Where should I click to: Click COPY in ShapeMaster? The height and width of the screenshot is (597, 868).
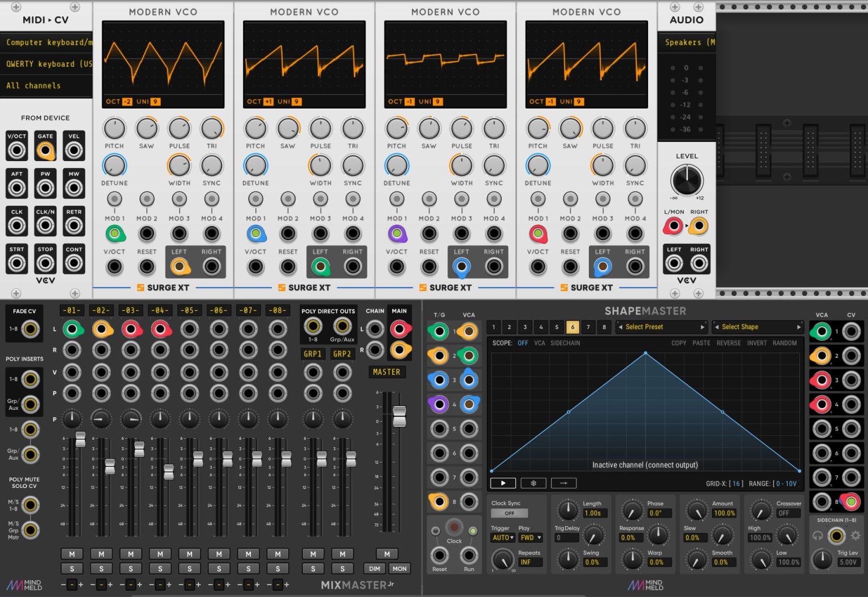click(x=679, y=343)
